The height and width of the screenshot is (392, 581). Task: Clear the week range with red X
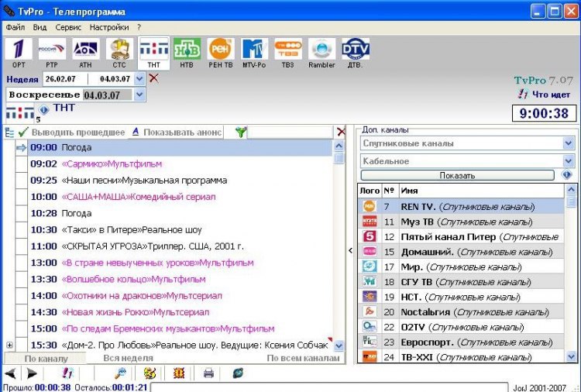154,78
